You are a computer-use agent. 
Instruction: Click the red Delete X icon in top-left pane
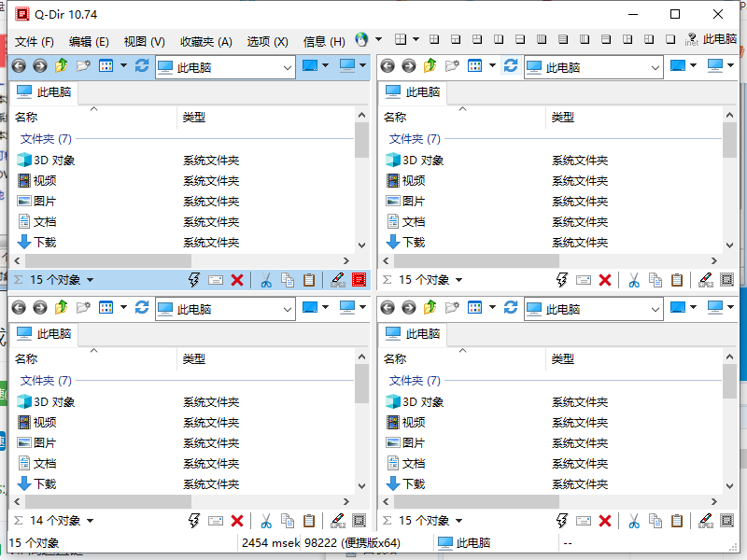235,279
